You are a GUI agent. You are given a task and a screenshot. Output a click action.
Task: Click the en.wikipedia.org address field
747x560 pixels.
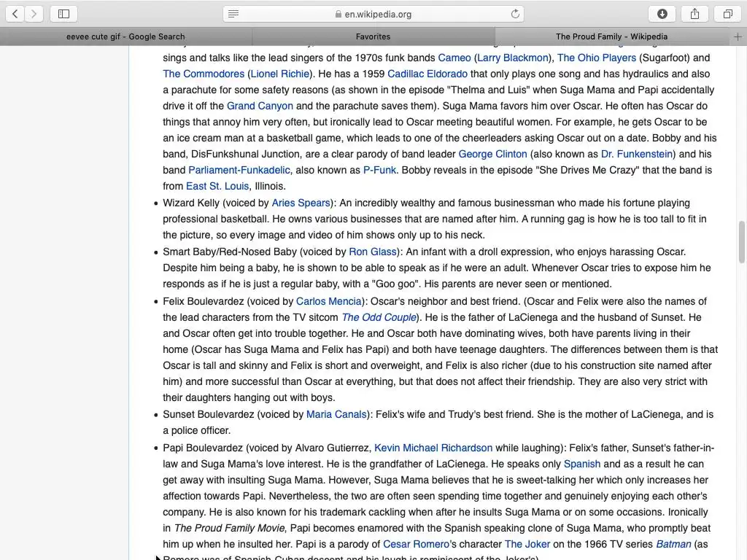373,14
